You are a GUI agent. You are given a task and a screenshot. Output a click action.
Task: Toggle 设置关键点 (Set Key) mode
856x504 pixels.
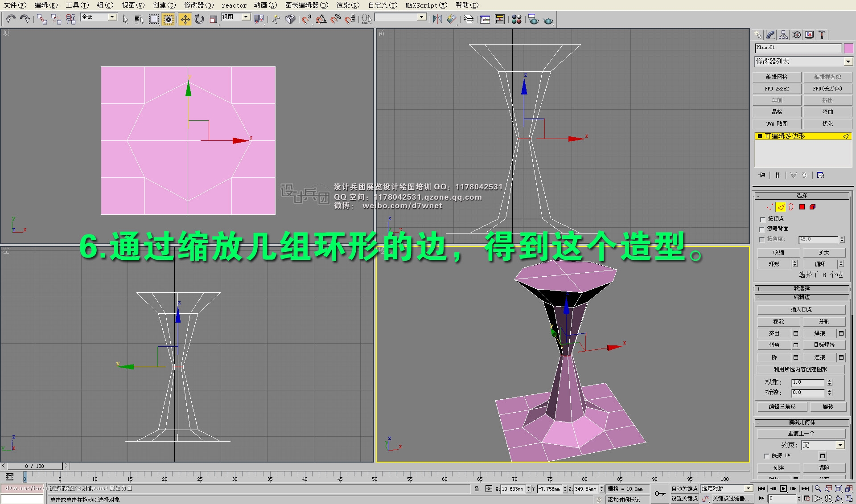(684, 499)
